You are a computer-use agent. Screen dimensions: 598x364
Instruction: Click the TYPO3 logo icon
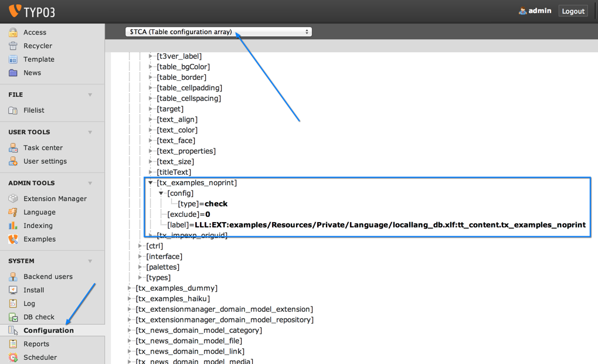click(x=15, y=11)
